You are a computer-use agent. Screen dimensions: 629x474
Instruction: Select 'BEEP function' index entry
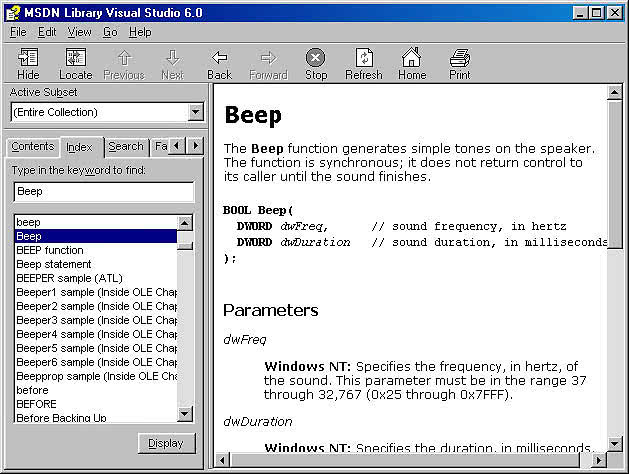[x=95, y=250]
